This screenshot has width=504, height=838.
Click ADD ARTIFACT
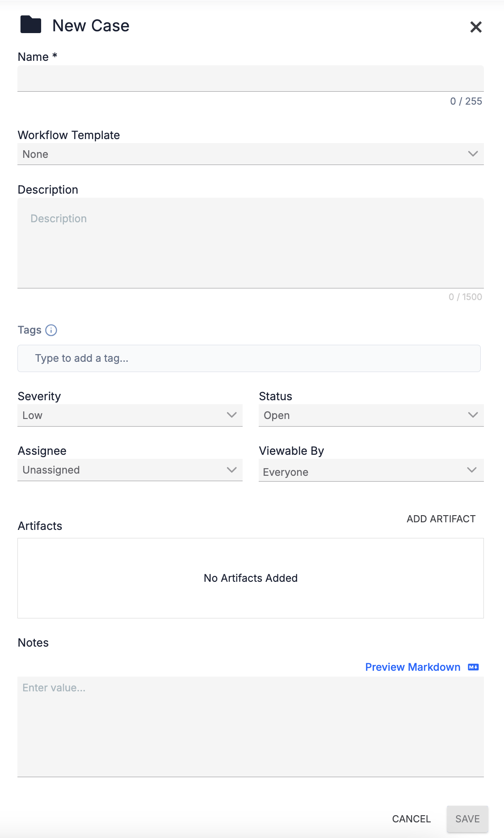point(441,519)
